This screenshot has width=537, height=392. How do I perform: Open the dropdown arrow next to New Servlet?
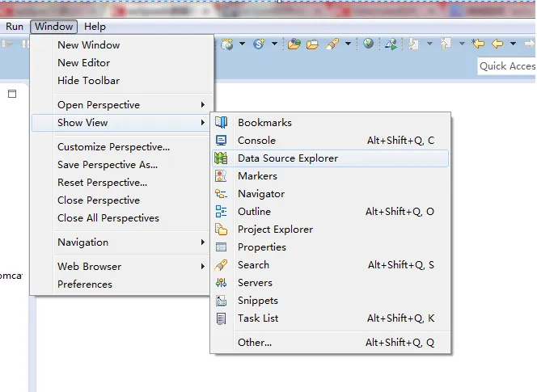click(274, 44)
